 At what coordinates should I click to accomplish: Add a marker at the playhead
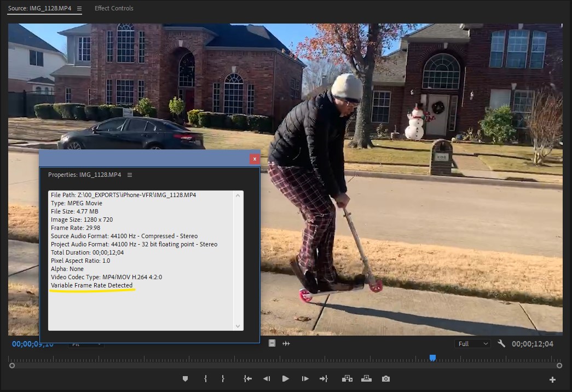(x=186, y=378)
